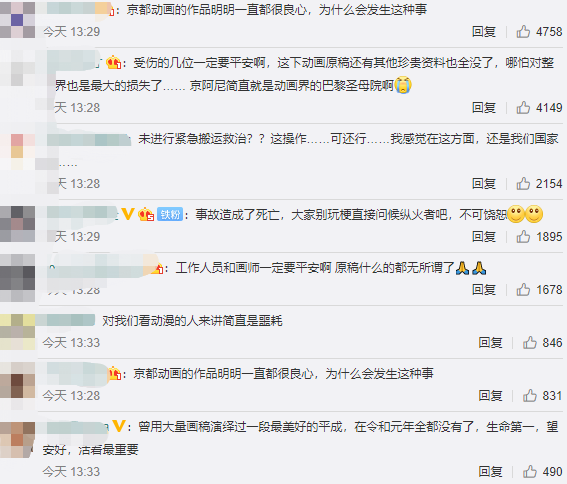
Task: Tap the thumbs-up next to 490
Action: [530, 471]
